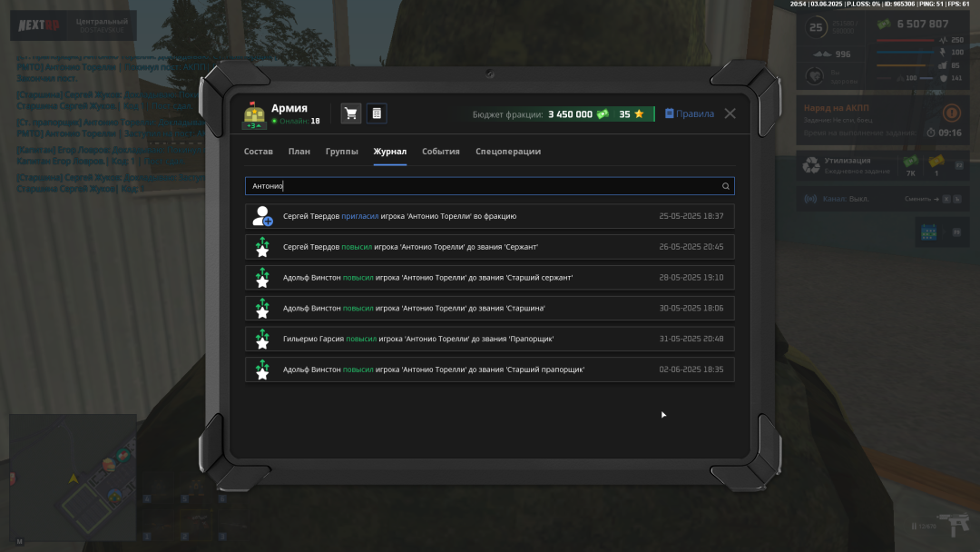Click the calculator icon in header
The image size is (980, 552).
[x=377, y=113]
